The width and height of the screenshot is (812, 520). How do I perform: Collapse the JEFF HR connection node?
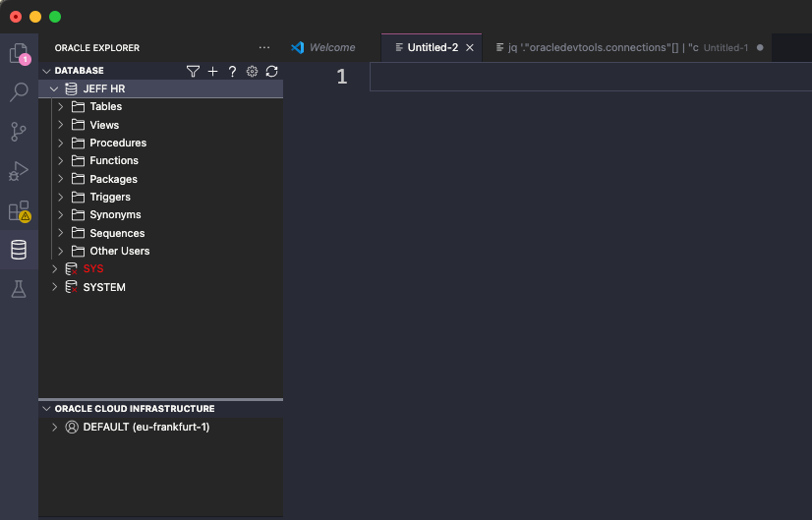[x=54, y=89]
